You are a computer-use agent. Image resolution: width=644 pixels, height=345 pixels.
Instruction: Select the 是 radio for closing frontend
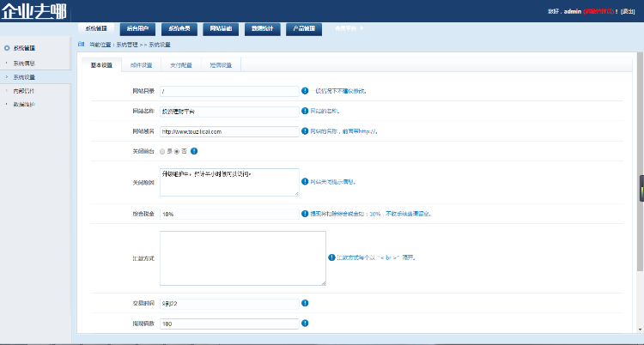pos(162,152)
